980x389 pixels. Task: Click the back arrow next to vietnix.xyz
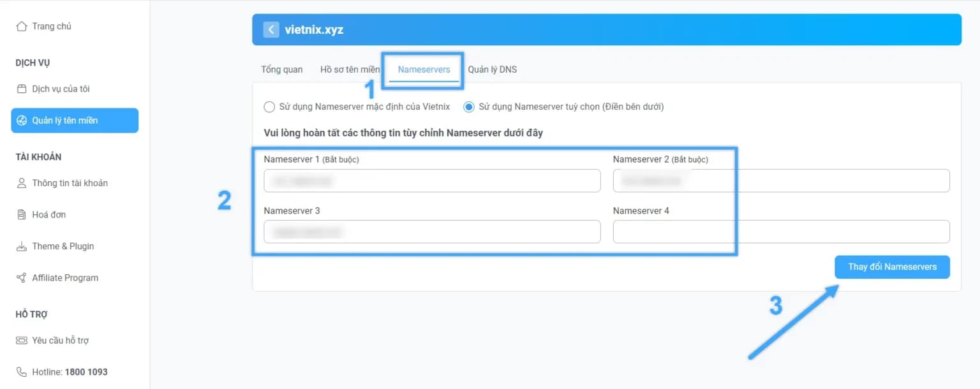[x=271, y=29]
